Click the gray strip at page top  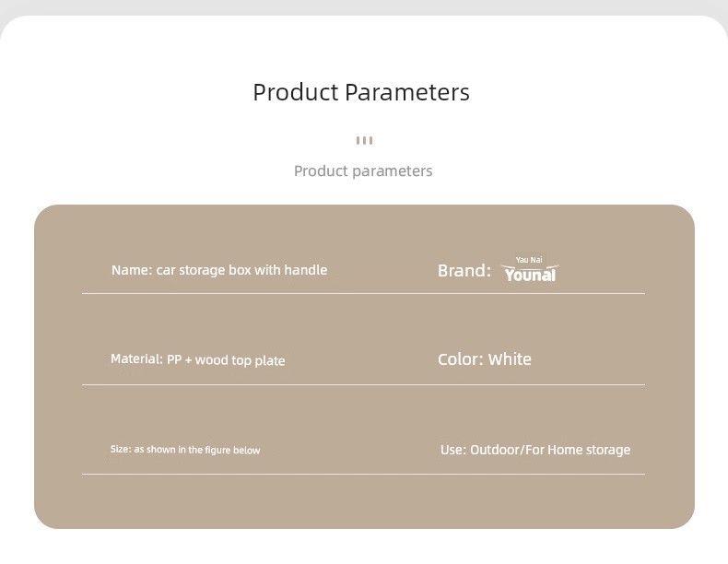tap(364, 6)
